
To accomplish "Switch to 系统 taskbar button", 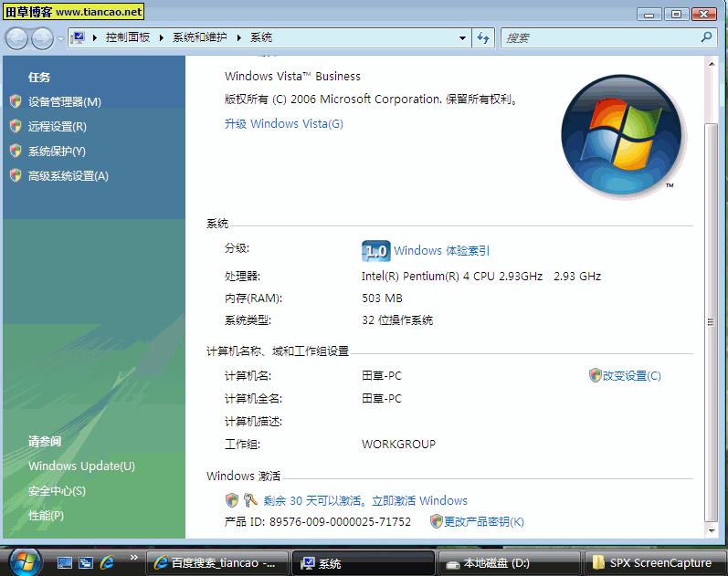I will pyautogui.click(x=363, y=563).
